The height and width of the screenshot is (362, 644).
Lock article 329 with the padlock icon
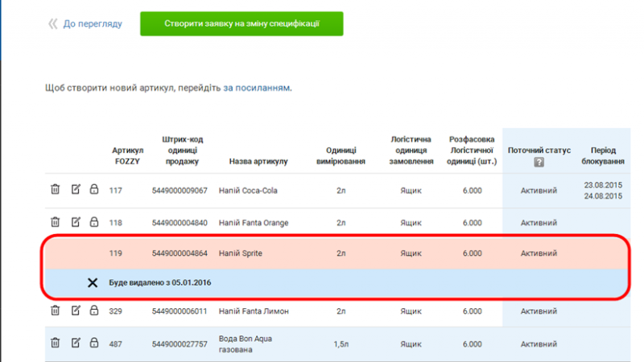pyautogui.click(x=93, y=311)
